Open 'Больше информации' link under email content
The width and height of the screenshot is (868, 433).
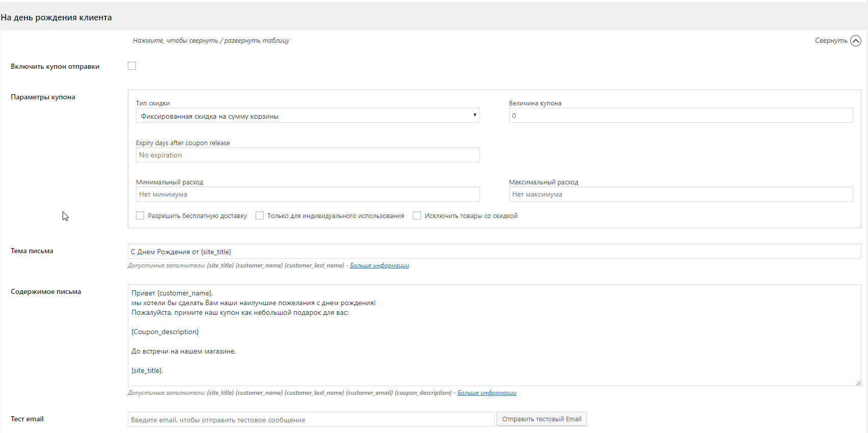pyautogui.click(x=487, y=393)
